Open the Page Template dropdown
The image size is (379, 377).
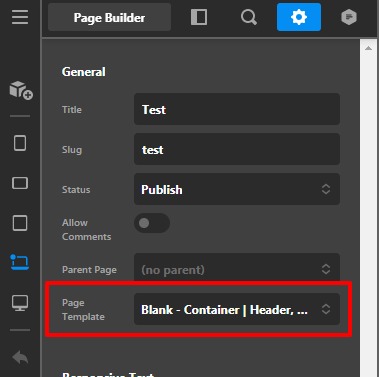[237, 309]
